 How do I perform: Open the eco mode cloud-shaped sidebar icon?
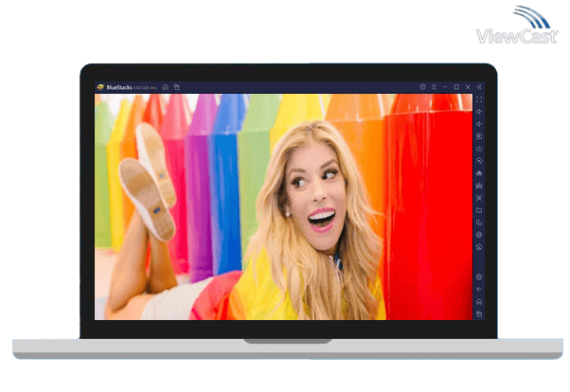(x=479, y=173)
